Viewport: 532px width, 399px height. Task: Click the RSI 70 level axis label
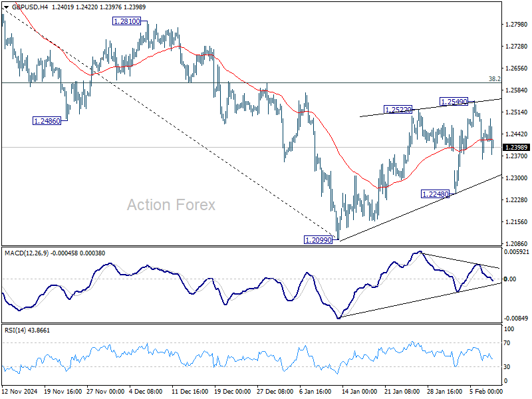click(x=506, y=342)
